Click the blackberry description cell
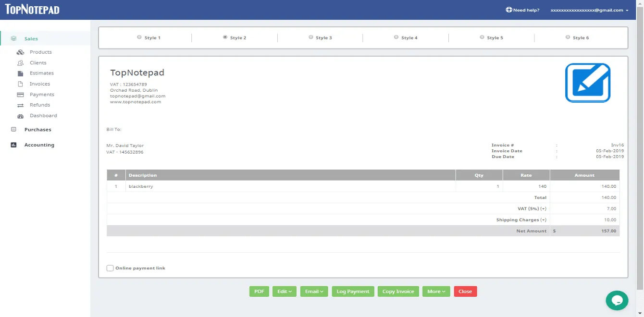Screen dimensions: 644x317 tap(290, 186)
